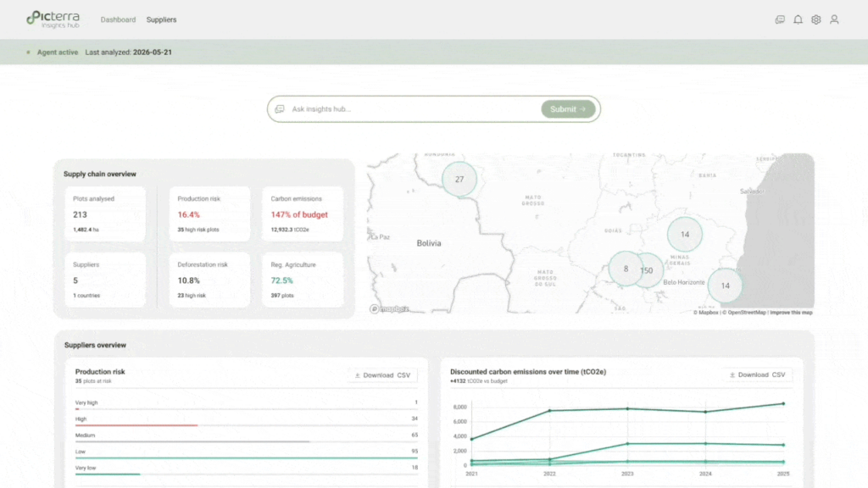Screen dimensions: 868x488
Task: Select the map cluster near Belo Horizonte labeled 14
Action: coord(726,286)
